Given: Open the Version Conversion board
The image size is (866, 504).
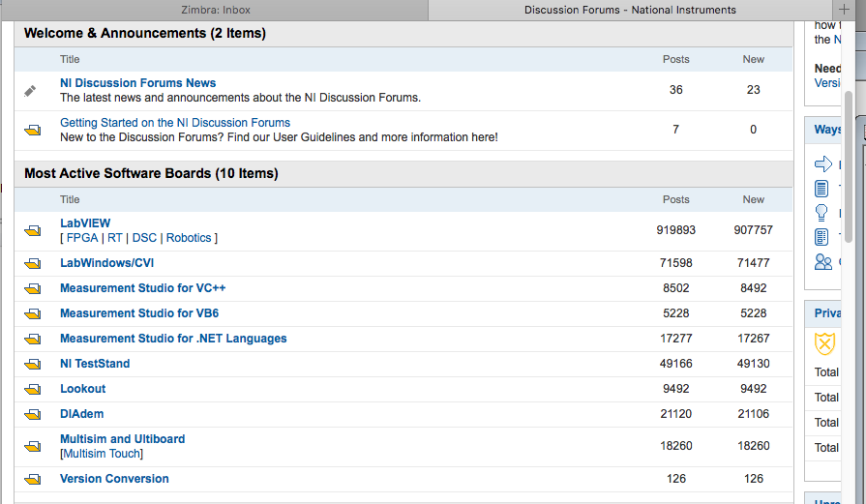Looking at the screenshot, I should pyautogui.click(x=114, y=479).
